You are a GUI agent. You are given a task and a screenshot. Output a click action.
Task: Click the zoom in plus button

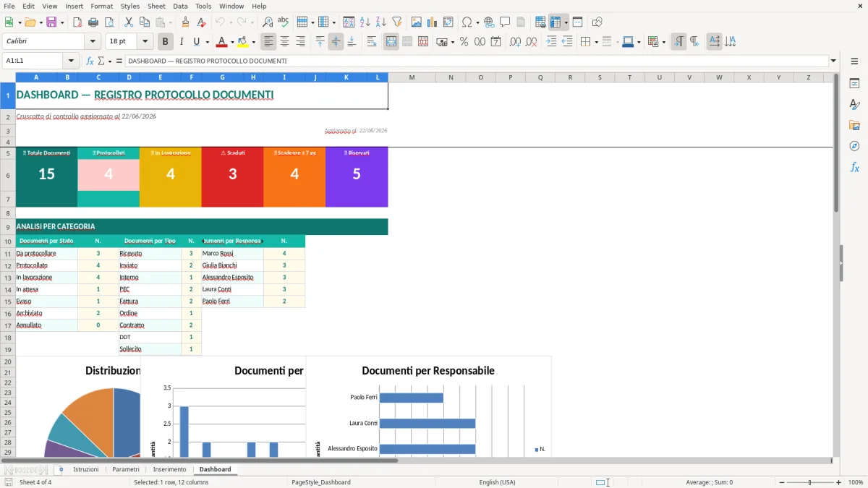pyautogui.click(x=839, y=482)
